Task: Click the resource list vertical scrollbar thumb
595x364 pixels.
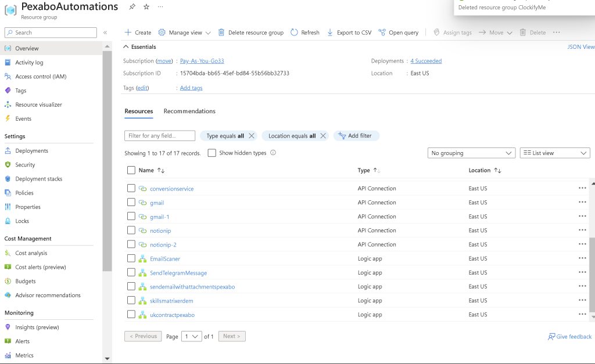Action: pyautogui.click(x=592, y=274)
